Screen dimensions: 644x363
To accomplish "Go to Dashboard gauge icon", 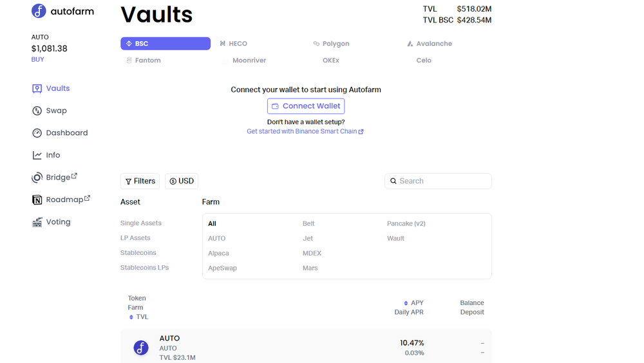I will pos(37,133).
